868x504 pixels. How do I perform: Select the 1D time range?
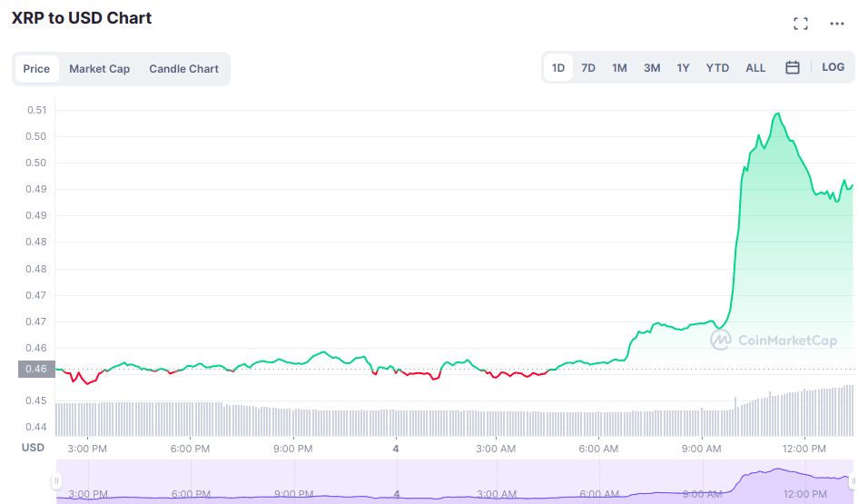tap(558, 67)
